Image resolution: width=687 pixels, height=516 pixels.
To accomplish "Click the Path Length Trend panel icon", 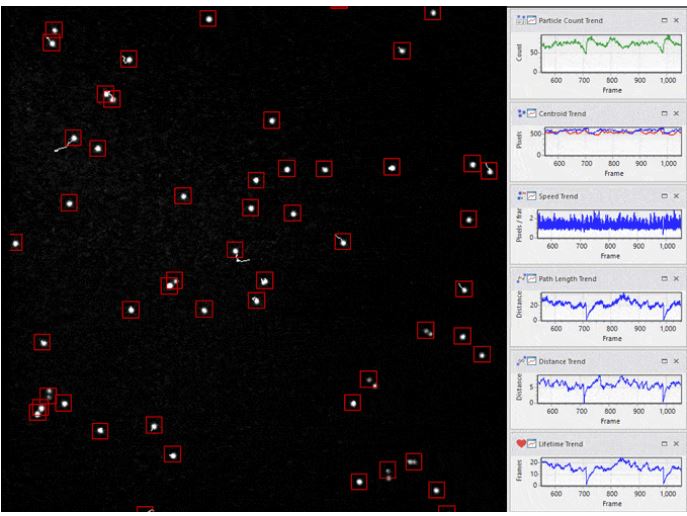I will [521, 278].
